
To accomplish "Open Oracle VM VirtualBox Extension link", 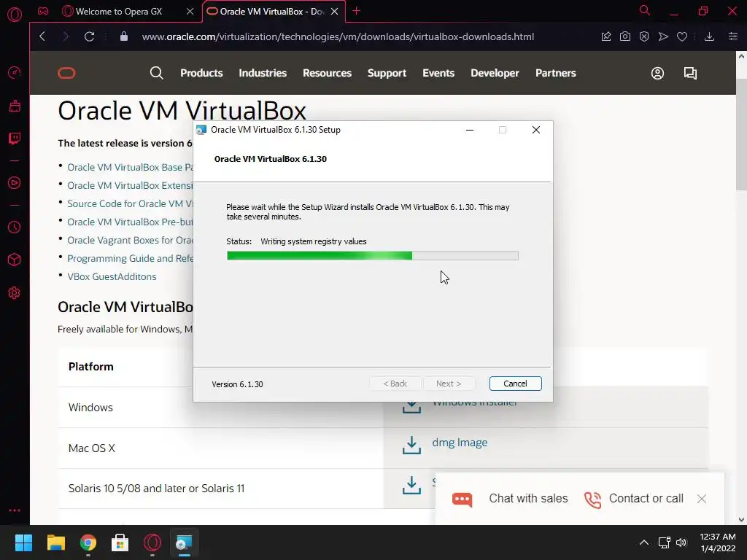I will pos(130,185).
